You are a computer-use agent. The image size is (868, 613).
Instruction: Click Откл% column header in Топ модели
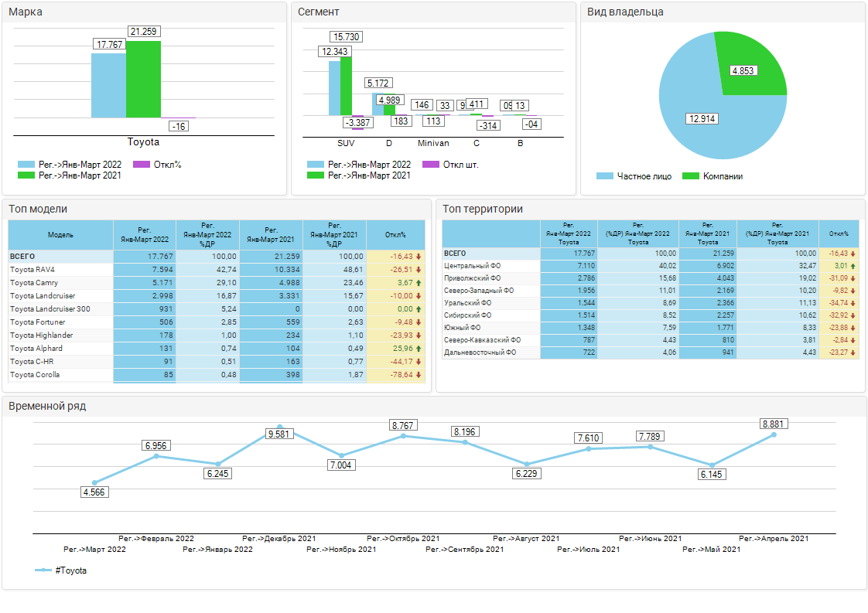pos(395,234)
